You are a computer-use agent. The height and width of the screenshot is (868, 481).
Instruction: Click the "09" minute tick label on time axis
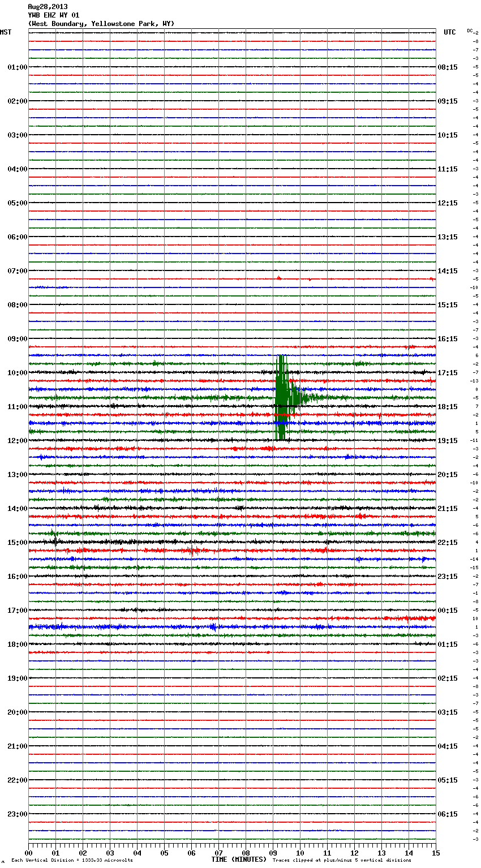click(273, 853)
